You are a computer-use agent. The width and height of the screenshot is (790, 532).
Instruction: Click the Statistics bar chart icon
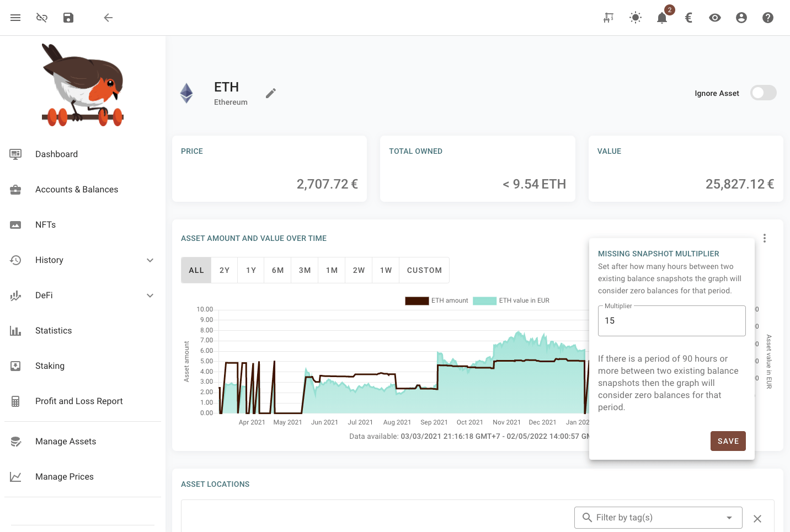pos(15,331)
